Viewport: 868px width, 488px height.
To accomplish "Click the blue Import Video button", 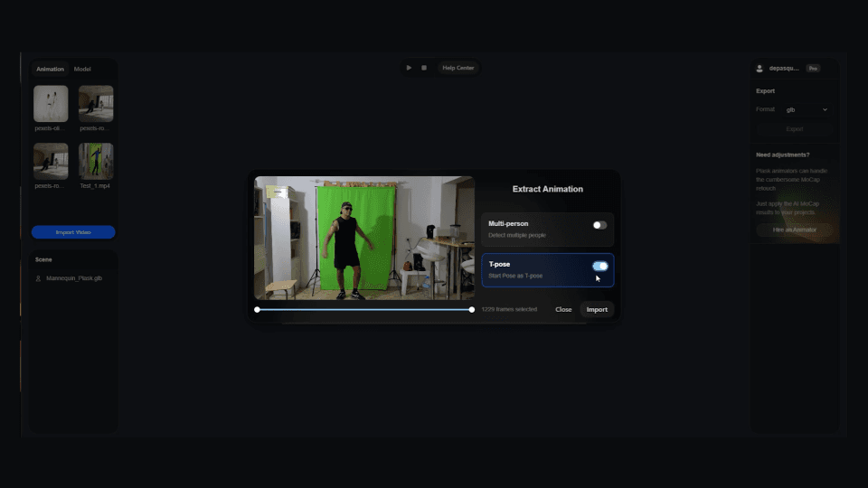I will coord(73,232).
